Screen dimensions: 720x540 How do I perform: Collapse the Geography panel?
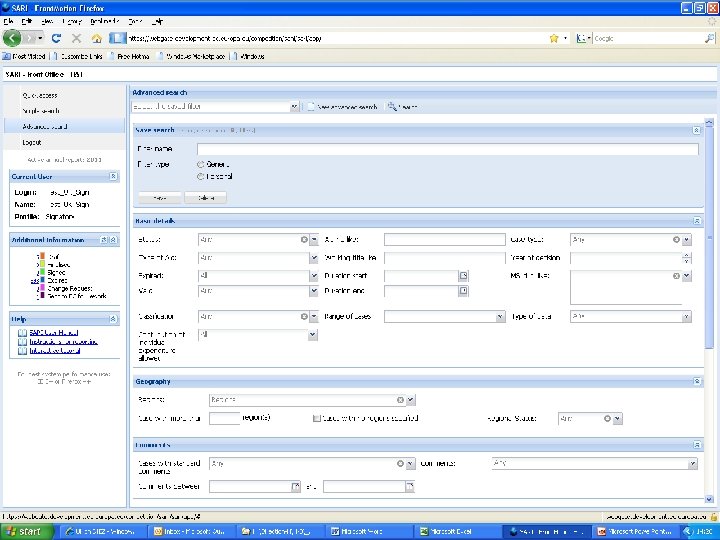tap(697, 381)
